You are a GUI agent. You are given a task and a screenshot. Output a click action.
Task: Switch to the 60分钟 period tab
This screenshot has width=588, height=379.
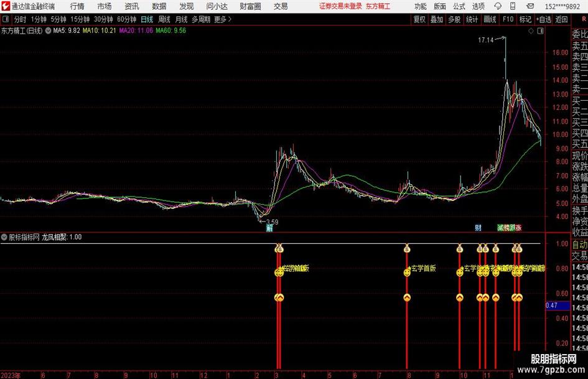click(127, 19)
